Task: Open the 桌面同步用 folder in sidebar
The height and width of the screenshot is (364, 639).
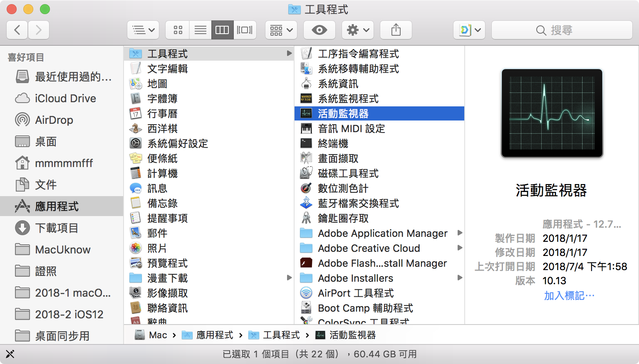Action: click(x=62, y=336)
